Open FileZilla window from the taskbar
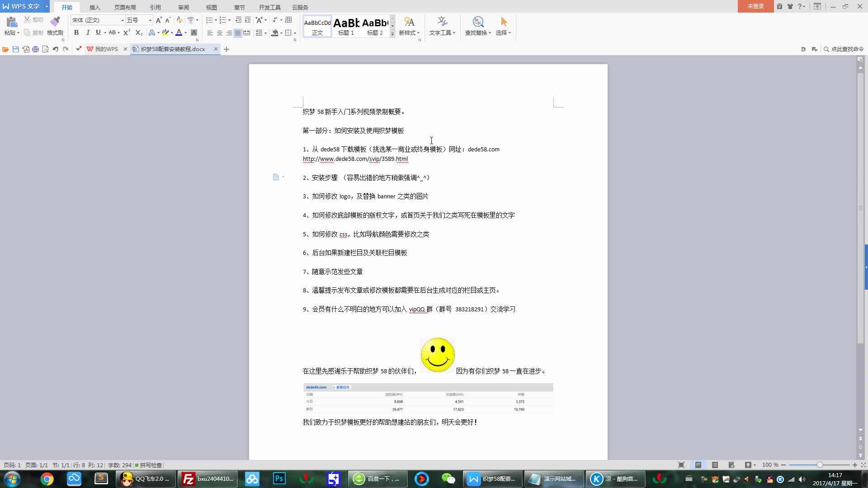The width and height of the screenshot is (868, 488). [x=208, y=479]
